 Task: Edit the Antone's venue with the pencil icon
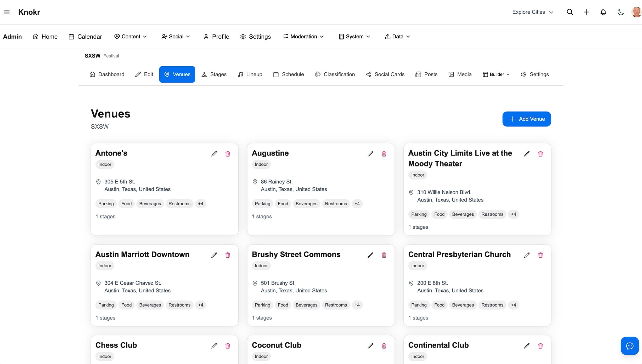[214, 154]
